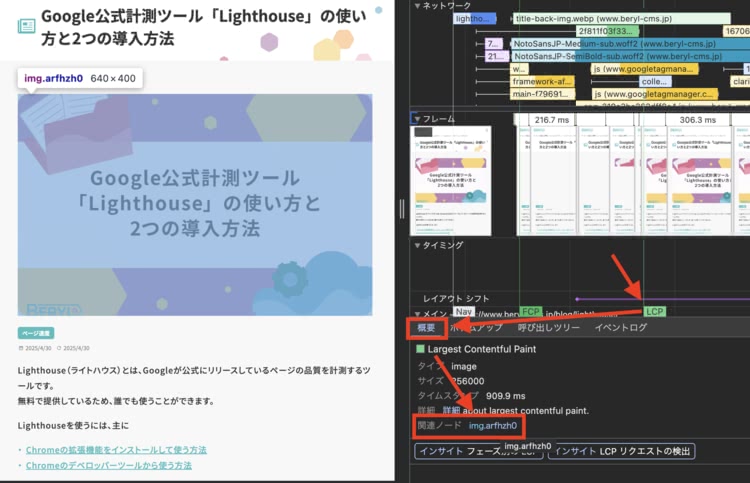The image size is (750, 483).
Task: Click the 216.7 ms frame label
Action: [x=552, y=120]
